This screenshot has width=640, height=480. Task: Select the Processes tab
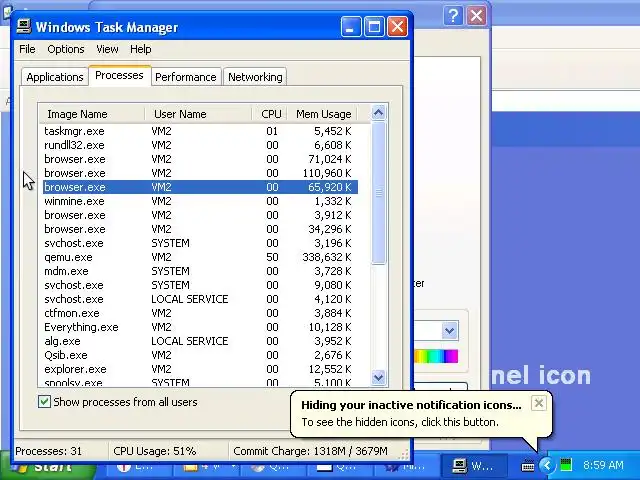[x=119, y=76]
